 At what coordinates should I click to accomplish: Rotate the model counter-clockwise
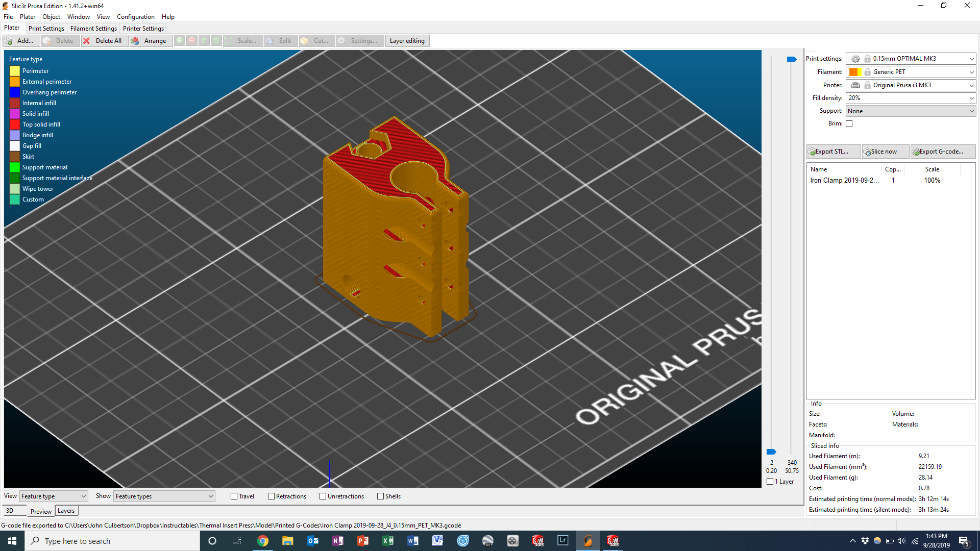click(x=204, y=40)
